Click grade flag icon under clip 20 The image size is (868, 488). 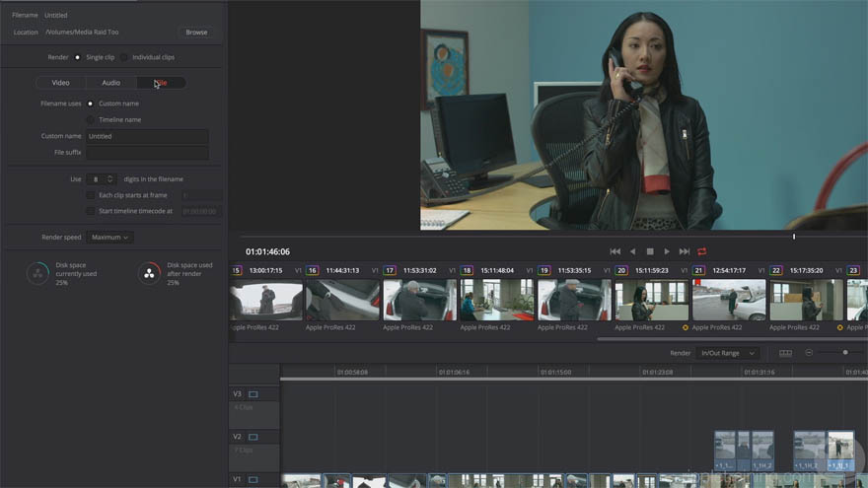pyautogui.click(x=686, y=327)
